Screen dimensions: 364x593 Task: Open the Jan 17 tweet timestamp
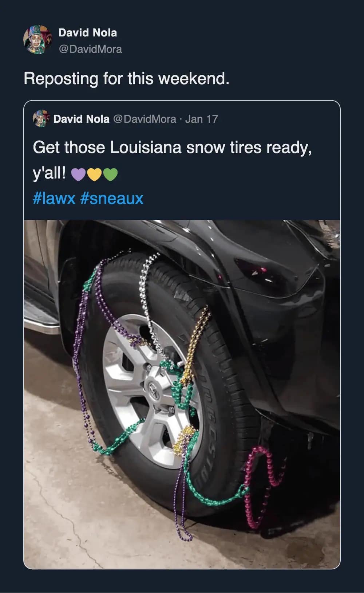coord(201,119)
